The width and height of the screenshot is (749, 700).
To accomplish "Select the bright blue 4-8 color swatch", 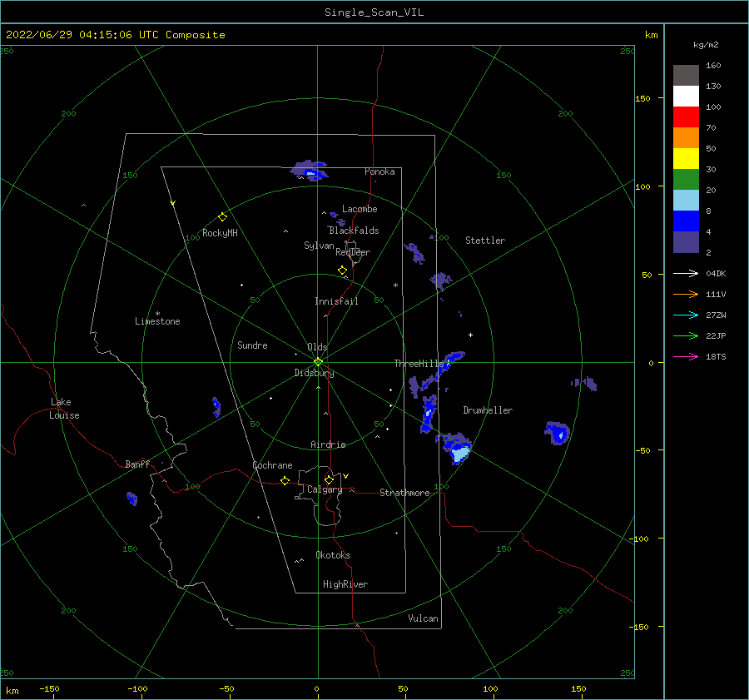I will click(686, 221).
